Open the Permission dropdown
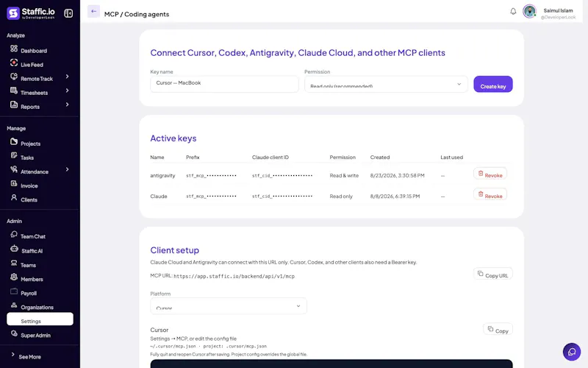Screen dimensions: 588x368 point(386,84)
